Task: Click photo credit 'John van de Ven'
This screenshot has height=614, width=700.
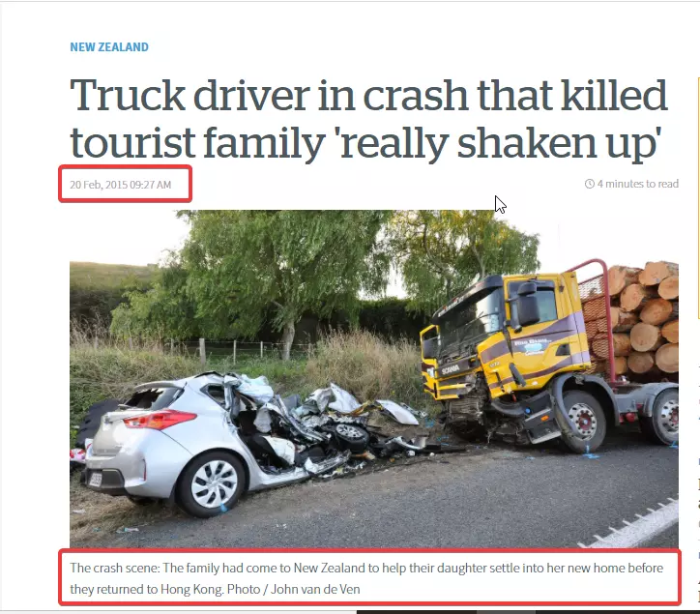Action: 315,589
